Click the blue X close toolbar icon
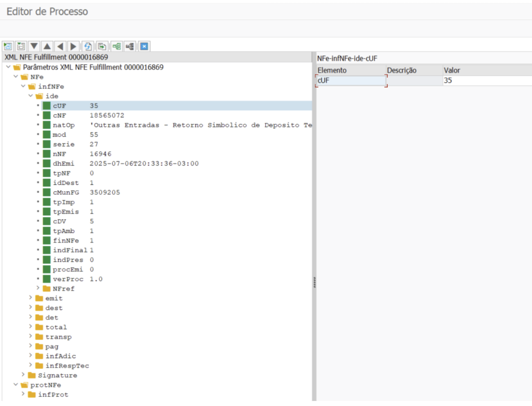Viewport: 532px width, 406px height. pyautogui.click(x=144, y=46)
